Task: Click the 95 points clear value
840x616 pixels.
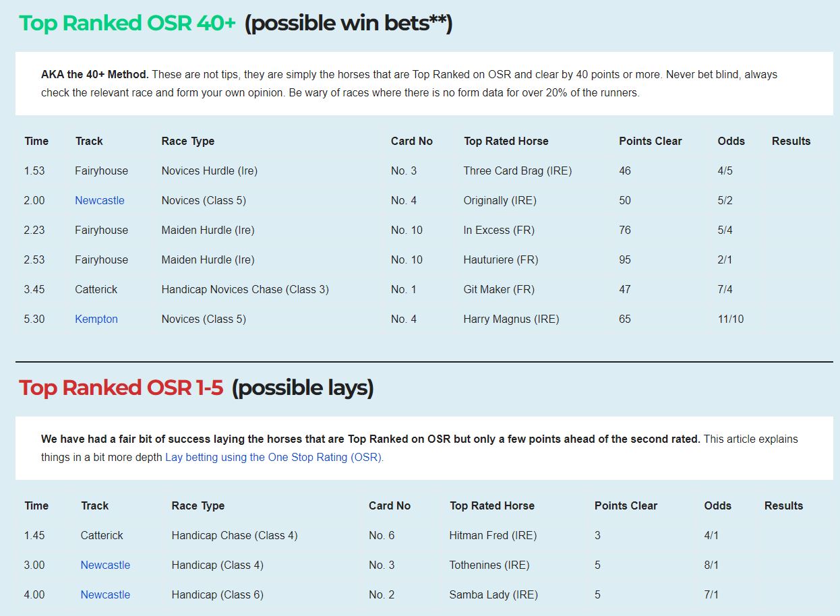Action: click(x=625, y=259)
